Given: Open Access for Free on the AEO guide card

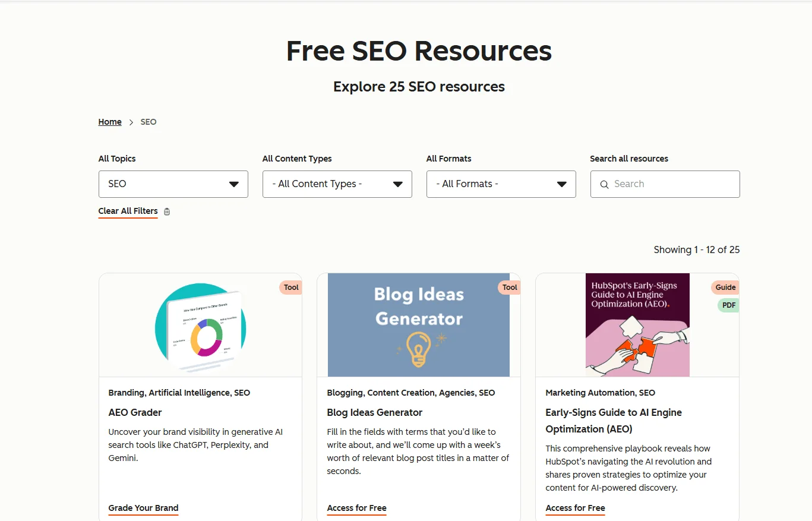Looking at the screenshot, I should point(575,508).
